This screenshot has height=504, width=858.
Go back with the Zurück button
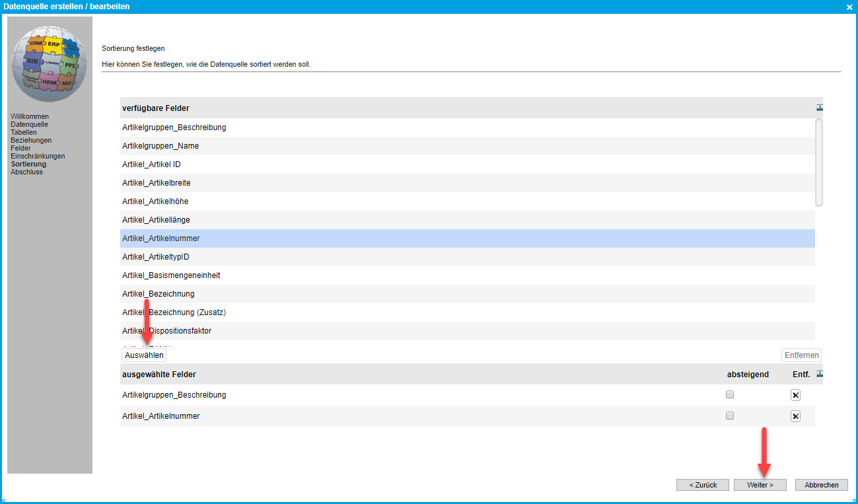pyautogui.click(x=703, y=485)
